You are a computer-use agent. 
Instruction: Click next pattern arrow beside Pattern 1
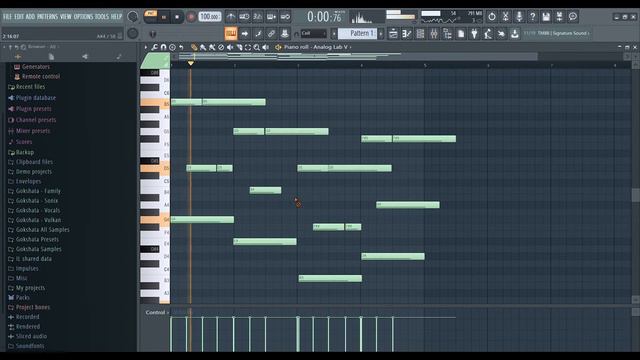(381, 33)
